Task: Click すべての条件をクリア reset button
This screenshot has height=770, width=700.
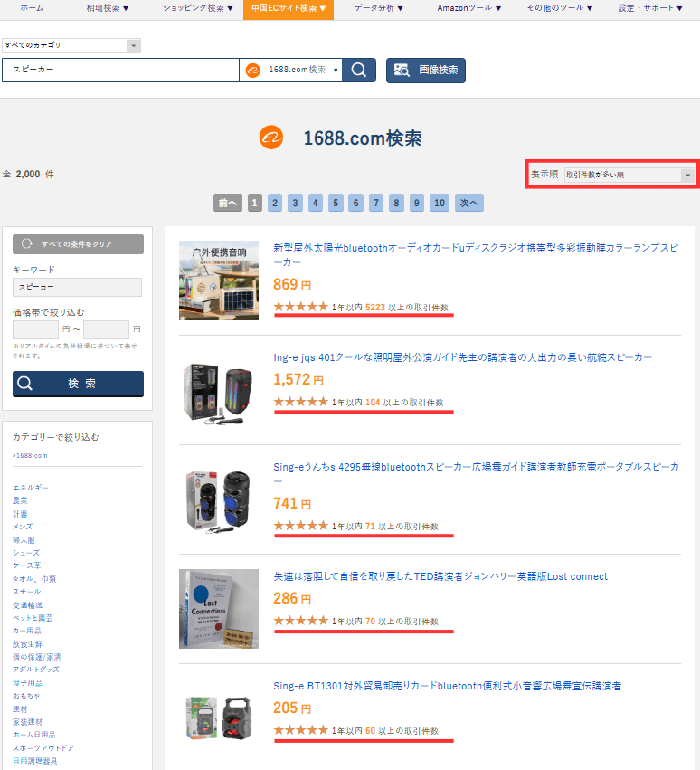Action: [x=78, y=244]
